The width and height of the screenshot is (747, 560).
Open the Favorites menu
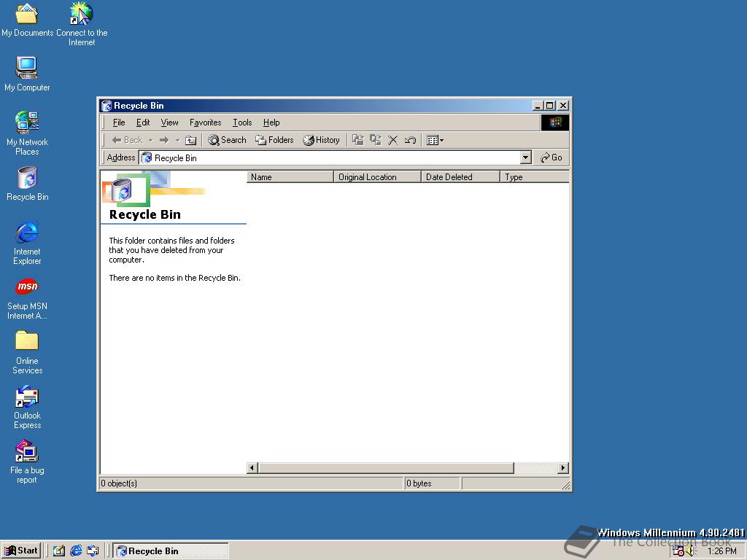pyautogui.click(x=205, y=122)
